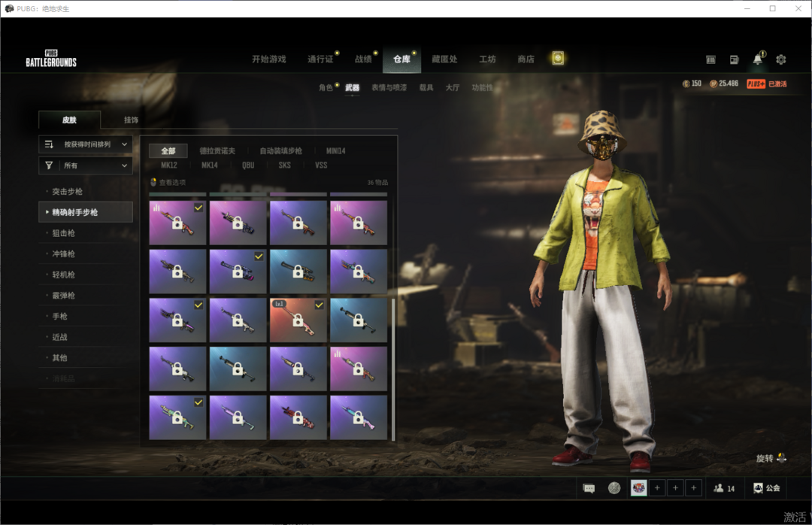Open the yellow coupon icon beside 商店
The height and width of the screenshot is (525, 812).
pyautogui.click(x=558, y=59)
